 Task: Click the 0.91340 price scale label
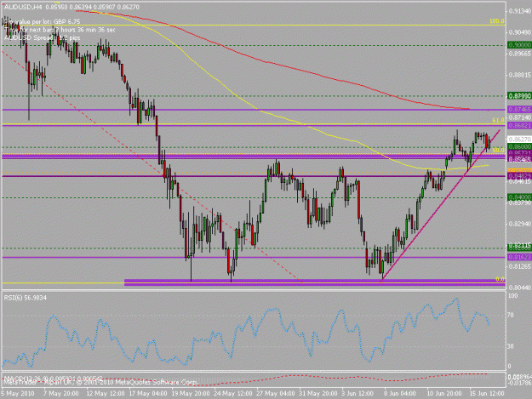coord(519,11)
